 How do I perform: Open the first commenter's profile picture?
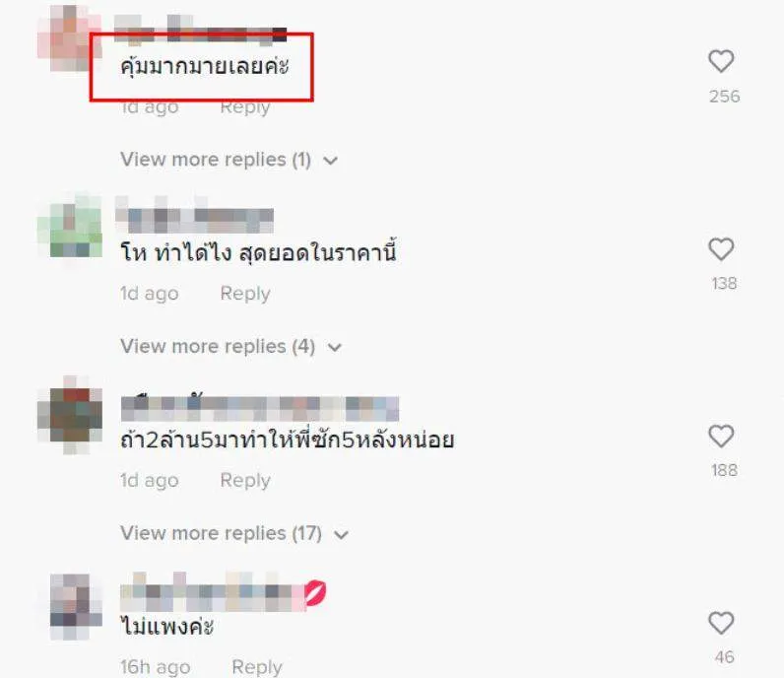point(69,38)
